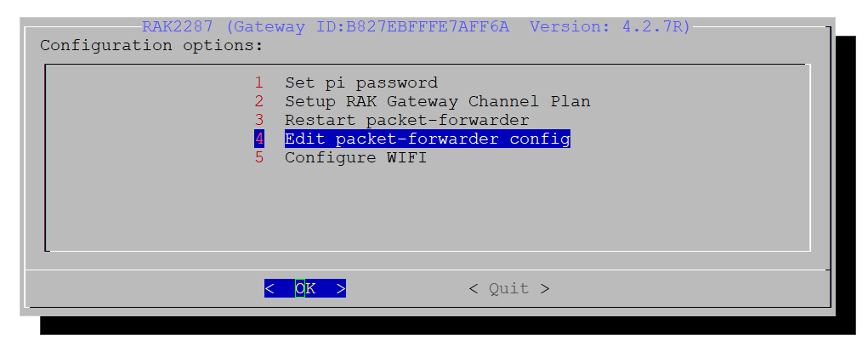Click highlighted "Edit packet-forwarder config" entry
Viewport: 868px width, 352px height.
(428, 139)
